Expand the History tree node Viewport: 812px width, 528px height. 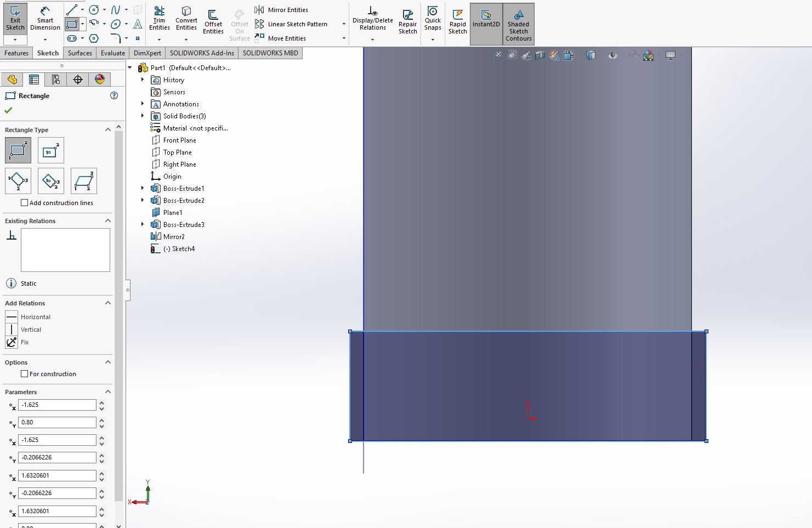click(x=143, y=80)
